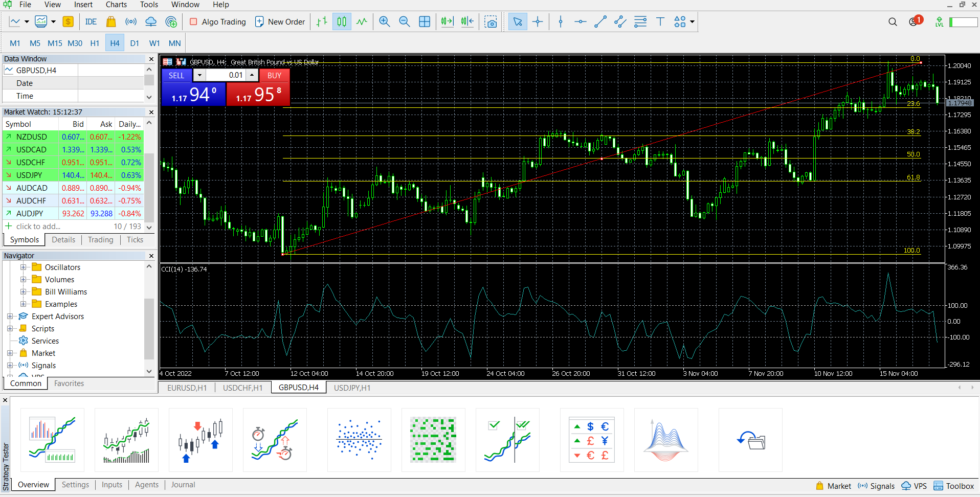Switch to the EURUSD,H1 chart tab
This screenshot has height=497, width=980.
click(x=187, y=388)
